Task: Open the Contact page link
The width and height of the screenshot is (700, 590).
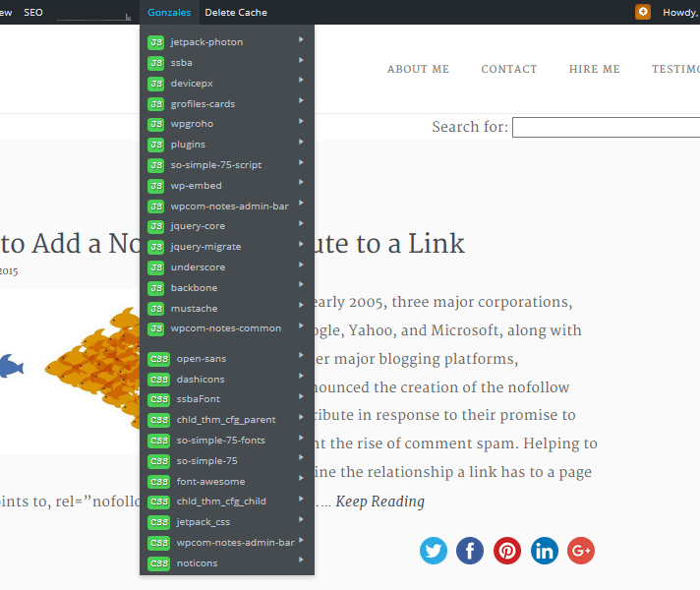Action: pos(509,69)
